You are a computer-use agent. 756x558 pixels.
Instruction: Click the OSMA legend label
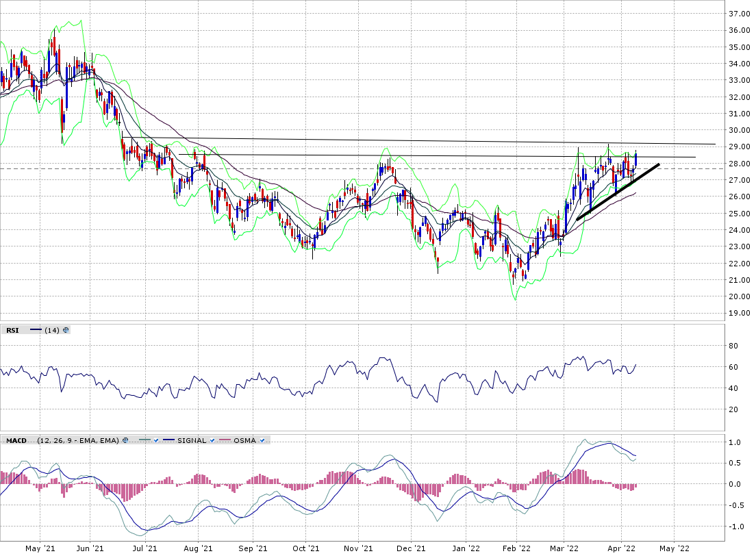(x=244, y=440)
